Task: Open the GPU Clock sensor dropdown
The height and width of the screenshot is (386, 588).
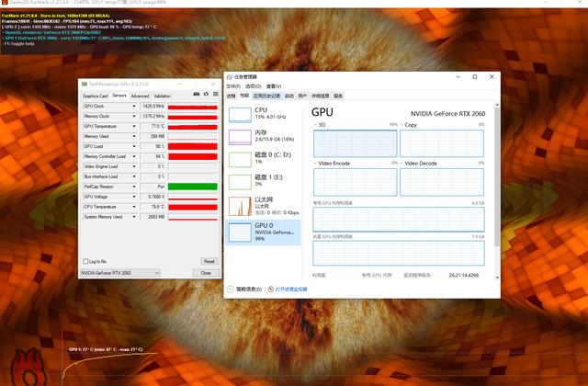Action: 134,107
